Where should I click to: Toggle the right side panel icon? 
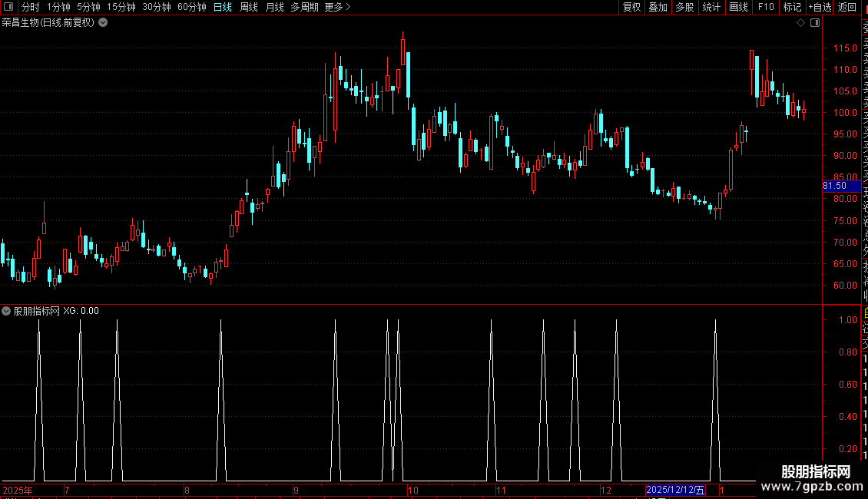point(815,23)
